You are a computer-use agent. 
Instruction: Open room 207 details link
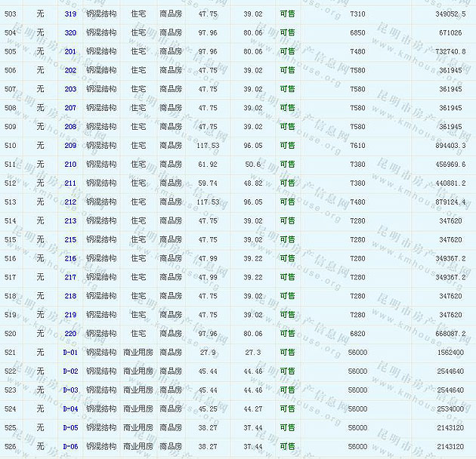70,108
